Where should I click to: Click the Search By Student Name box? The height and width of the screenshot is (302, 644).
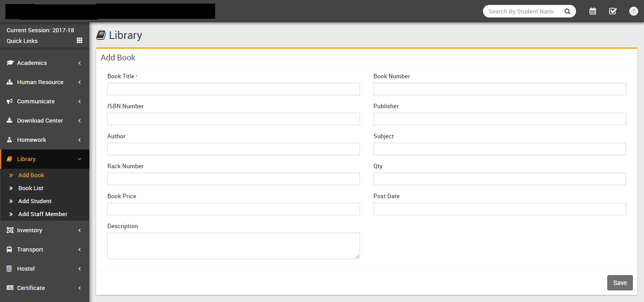[521, 12]
